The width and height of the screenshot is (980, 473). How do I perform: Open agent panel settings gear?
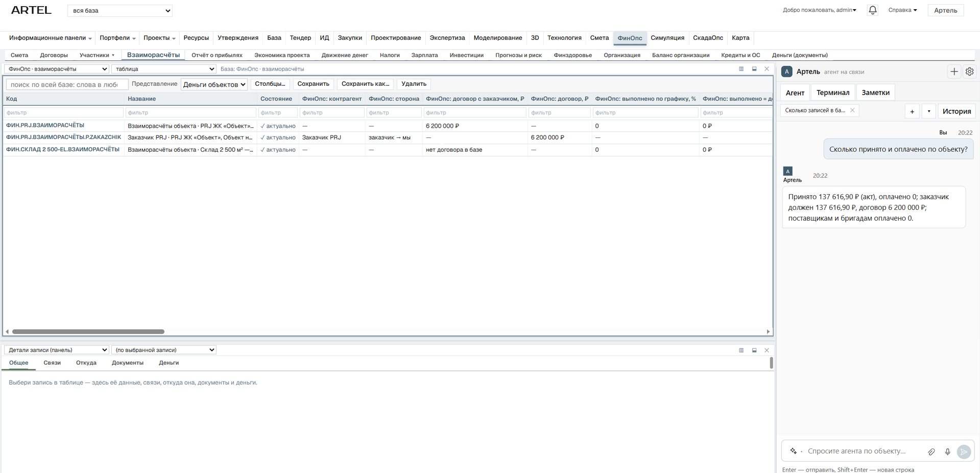pos(969,72)
